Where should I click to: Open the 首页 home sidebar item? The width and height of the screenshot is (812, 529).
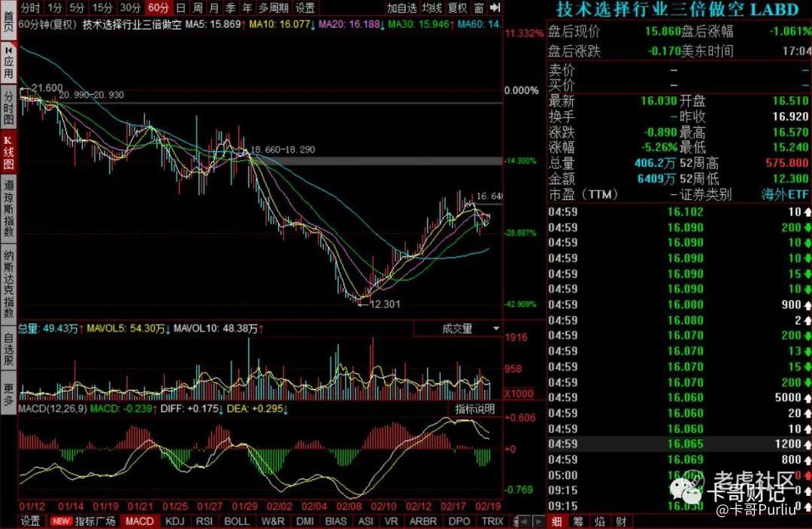8,20
